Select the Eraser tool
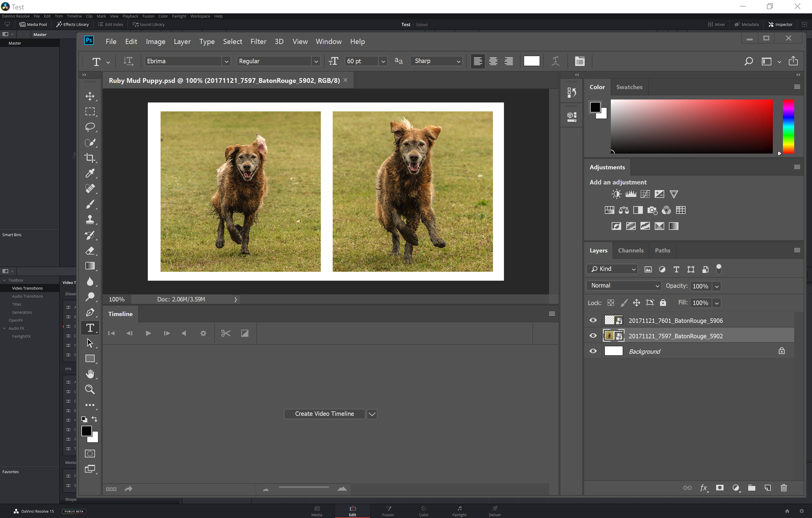The height and width of the screenshot is (518, 812). pos(90,250)
